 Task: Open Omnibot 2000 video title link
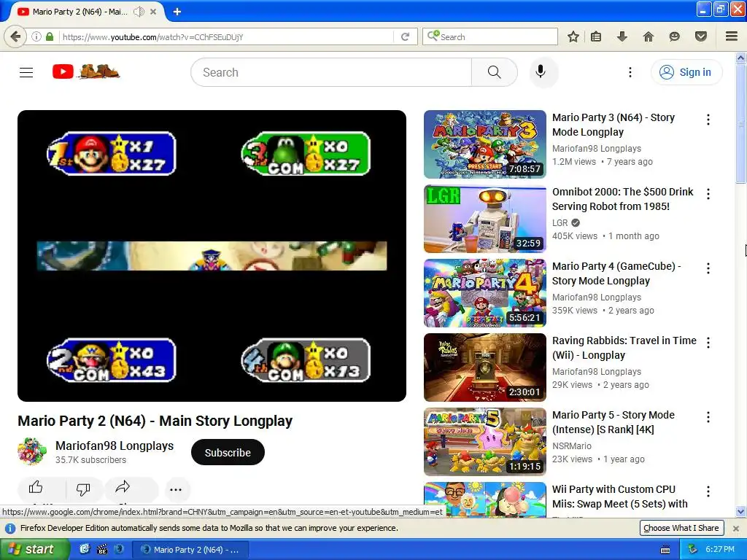622,199
